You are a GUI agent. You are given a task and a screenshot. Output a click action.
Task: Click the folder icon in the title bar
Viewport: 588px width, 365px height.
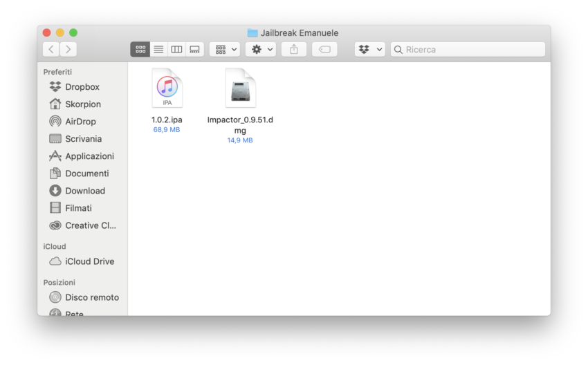(252, 33)
